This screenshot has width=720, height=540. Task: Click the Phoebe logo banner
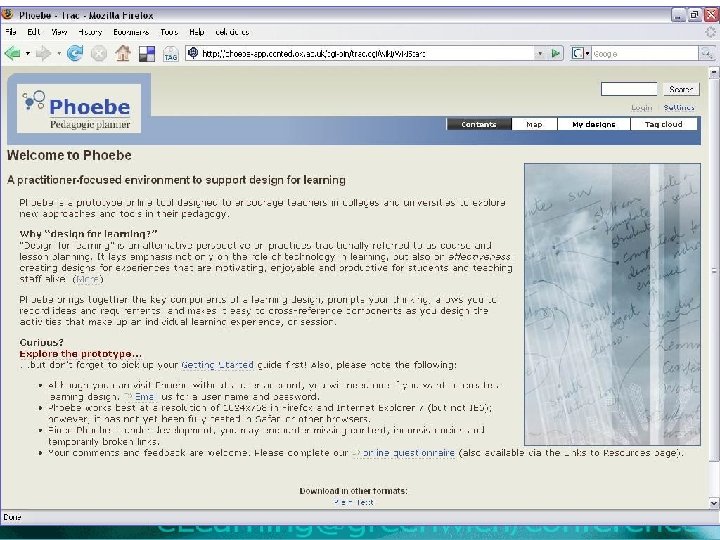[79, 108]
